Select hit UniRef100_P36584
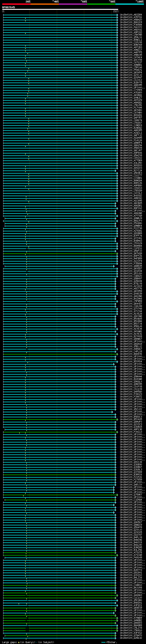146x644 pixels. [x=131, y=25]
